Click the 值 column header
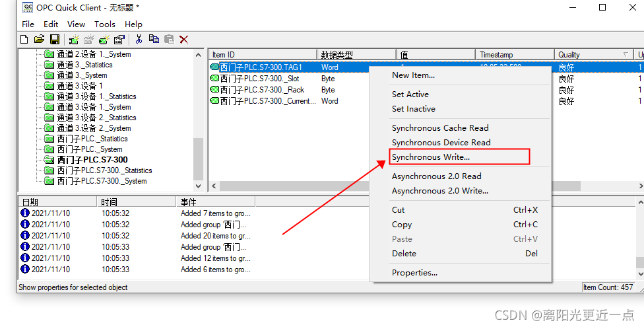644x327 pixels. [x=435, y=54]
